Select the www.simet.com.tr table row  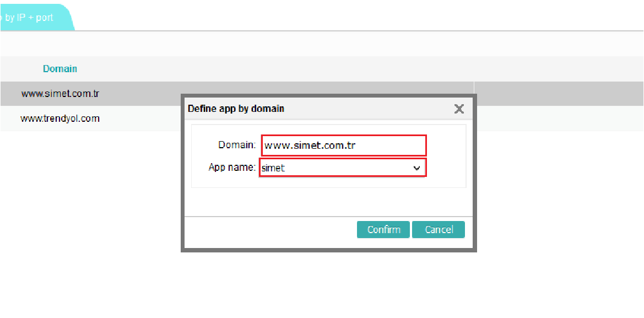click(60, 94)
